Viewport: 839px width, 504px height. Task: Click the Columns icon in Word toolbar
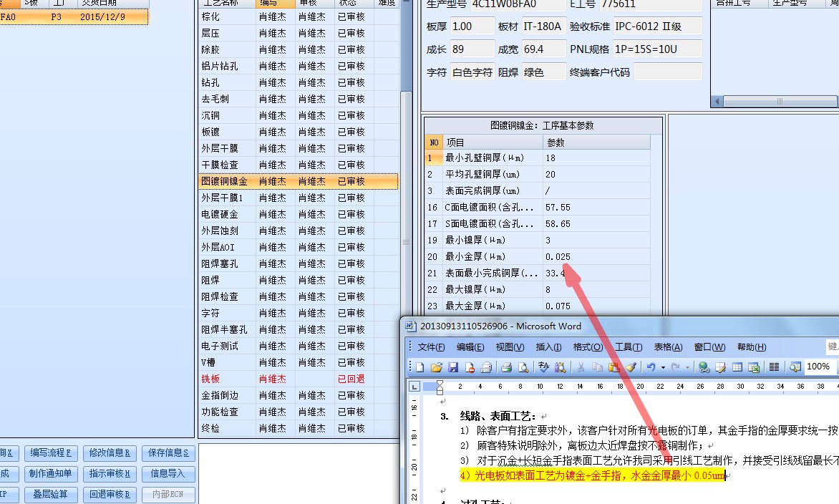click(x=775, y=367)
